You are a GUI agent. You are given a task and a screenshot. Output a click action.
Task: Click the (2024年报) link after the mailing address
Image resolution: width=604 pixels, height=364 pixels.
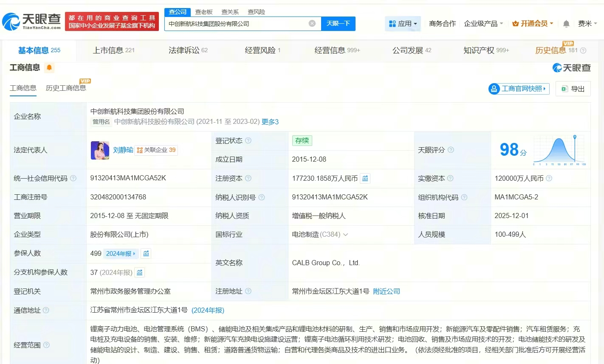[x=208, y=310]
